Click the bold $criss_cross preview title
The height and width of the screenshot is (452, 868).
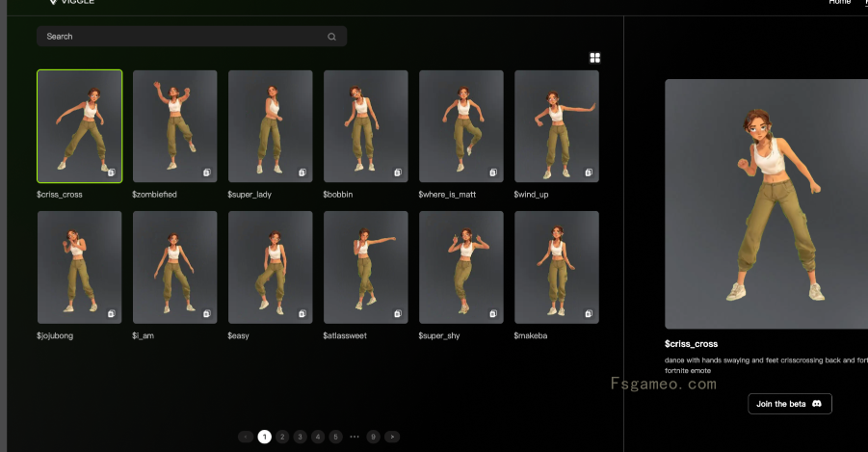(x=691, y=344)
